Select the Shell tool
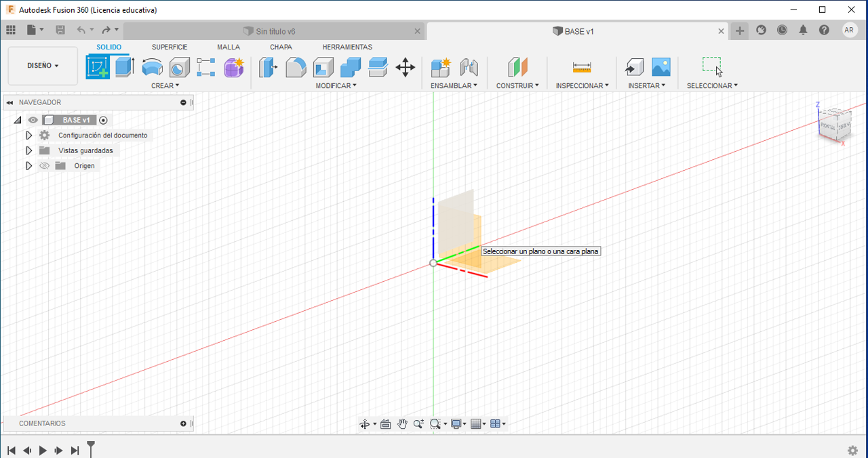This screenshot has width=868, height=458. click(x=323, y=67)
